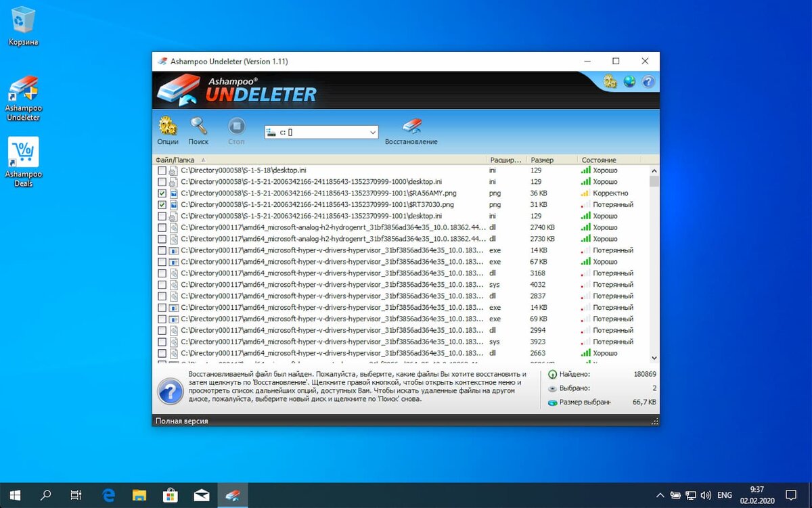The image size is (812, 508).
Task: Show hidden system tray icons chevron
Action: (x=660, y=495)
